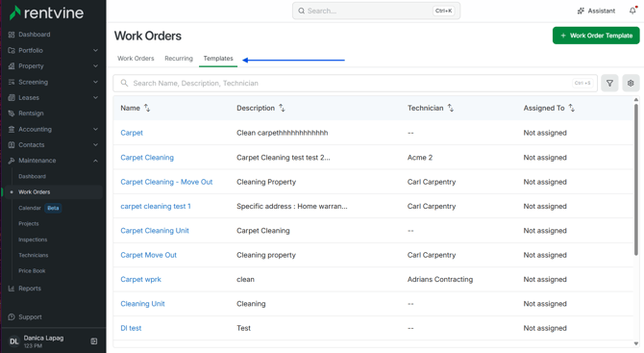Select the Templates tab
Image resolution: width=644 pixels, height=353 pixels.
click(x=218, y=59)
